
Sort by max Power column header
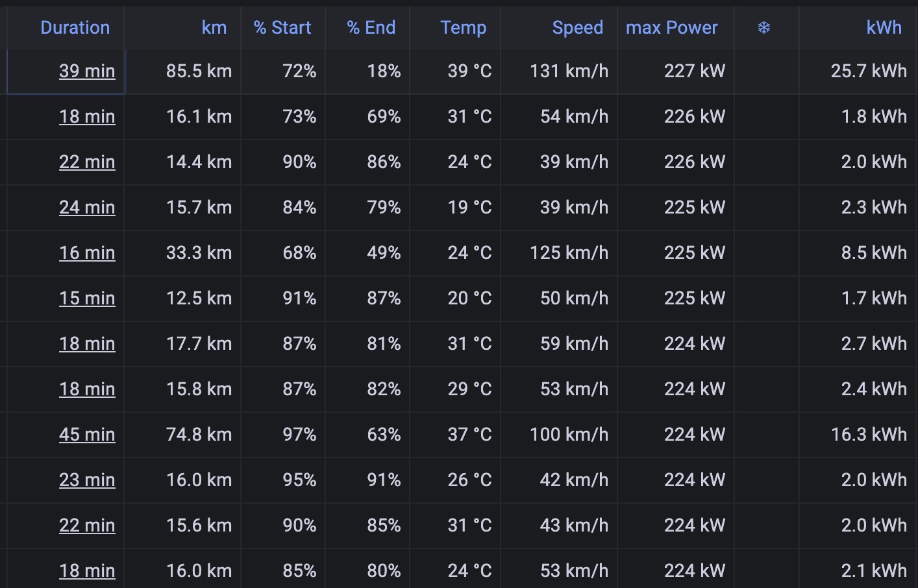pyautogui.click(x=672, y=28)
